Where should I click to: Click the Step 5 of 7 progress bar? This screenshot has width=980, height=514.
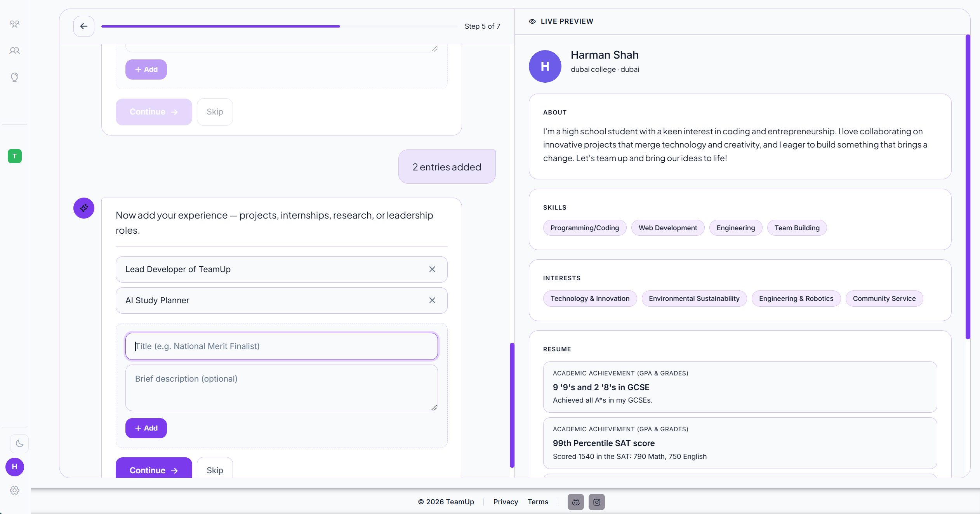tap(278, 26)
